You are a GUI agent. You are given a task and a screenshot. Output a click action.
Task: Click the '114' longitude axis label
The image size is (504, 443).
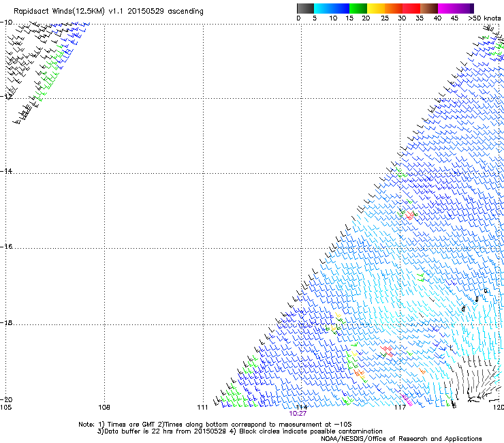tap(301, 408)
